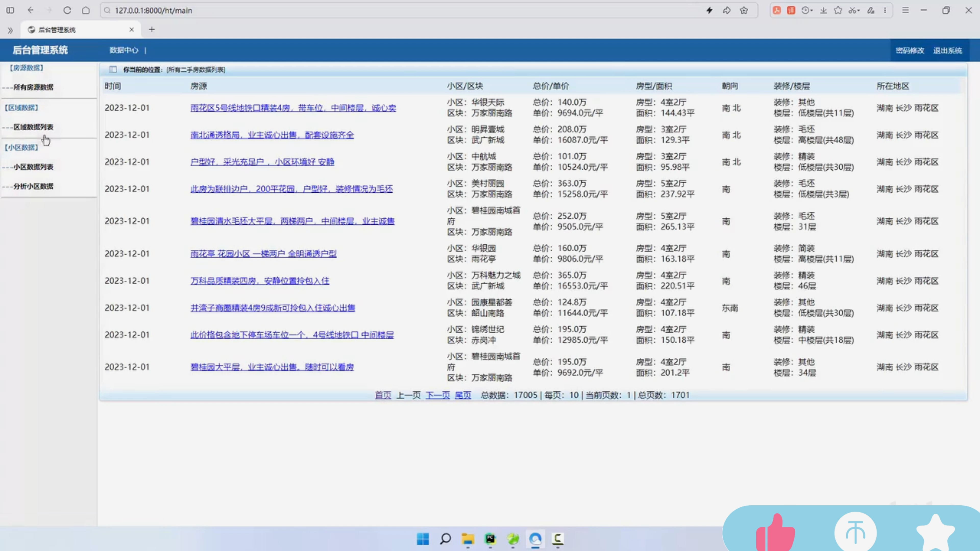Image resolution: width=980 pixels, height=551 pixels.
Task: Expand the sidebar tabs chevron
Action: (x=10, y=30)
